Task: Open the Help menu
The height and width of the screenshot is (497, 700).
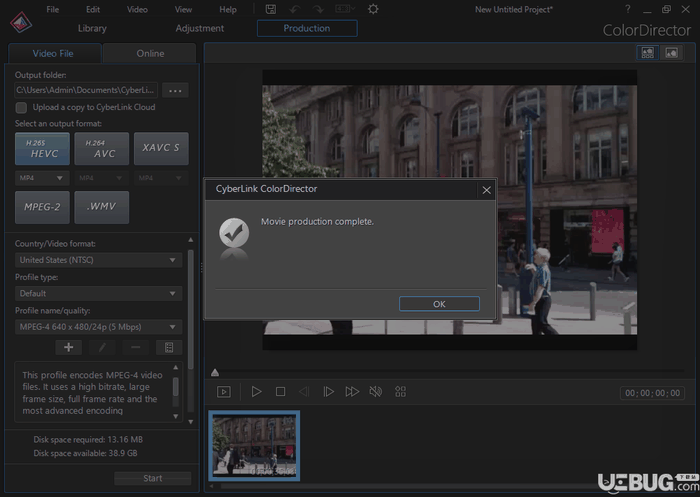Action: (228, 9)
